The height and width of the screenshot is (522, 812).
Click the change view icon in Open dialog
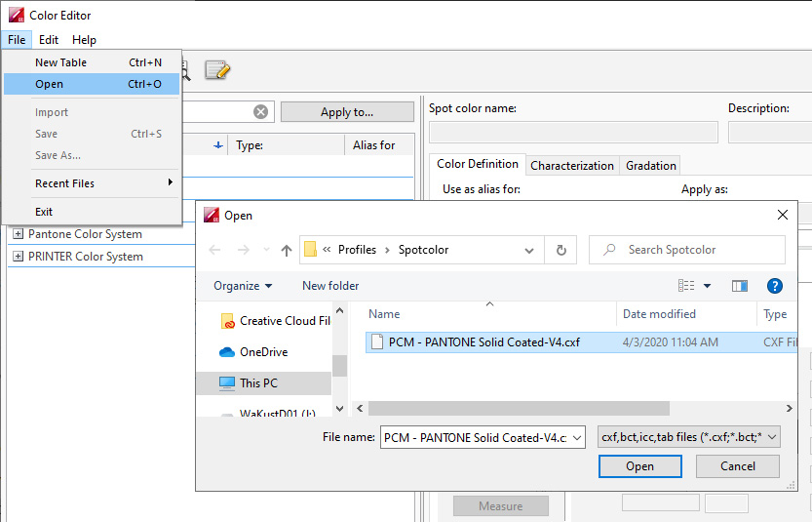click(686, 286)
